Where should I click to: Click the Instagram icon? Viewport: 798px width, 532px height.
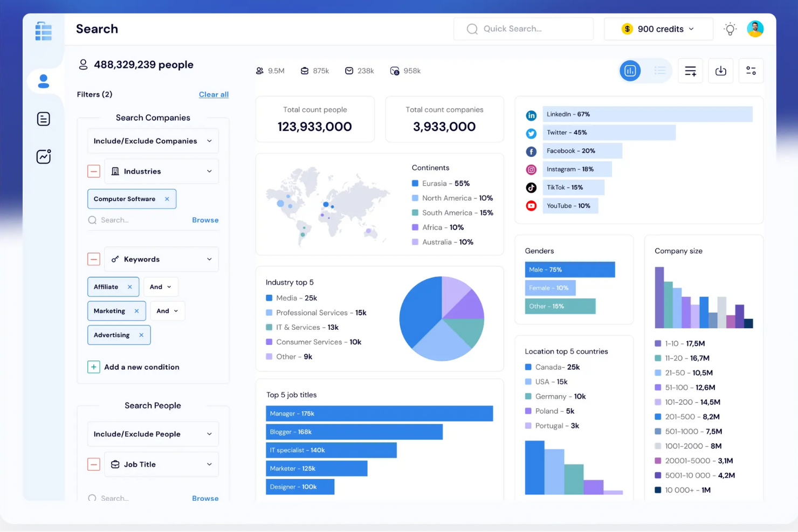(x=531, y=170)
